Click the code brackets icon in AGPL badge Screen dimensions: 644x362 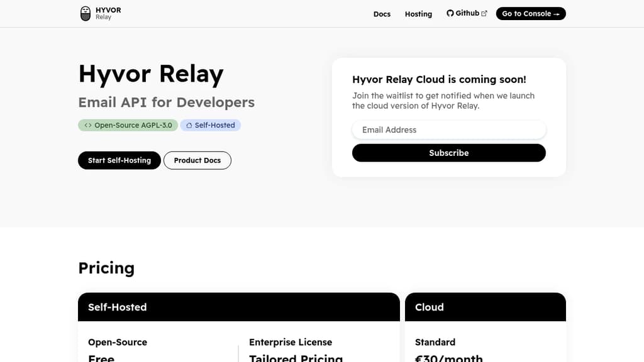click(x=87, y=125)
